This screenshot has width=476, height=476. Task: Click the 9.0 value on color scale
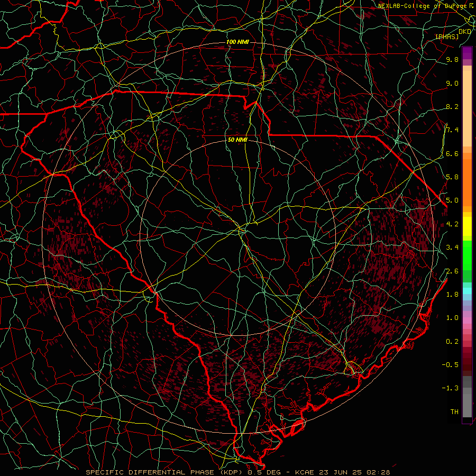[x=452, y=83]
